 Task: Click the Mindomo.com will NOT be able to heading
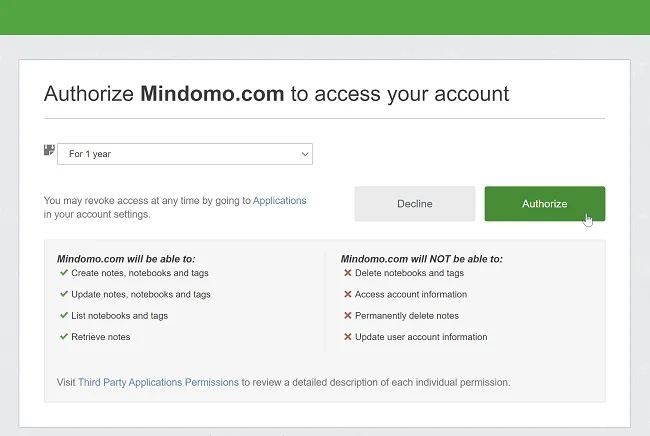pyautogui.click(x=422, y=259)
